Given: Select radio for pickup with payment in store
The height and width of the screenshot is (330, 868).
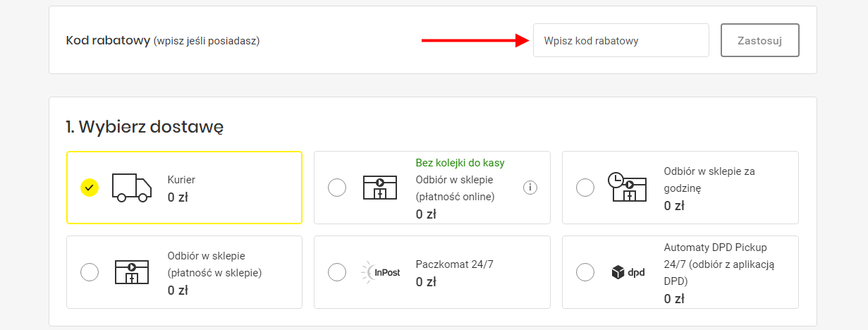Looking at the screenshot, I should click(x=90, y=272).
